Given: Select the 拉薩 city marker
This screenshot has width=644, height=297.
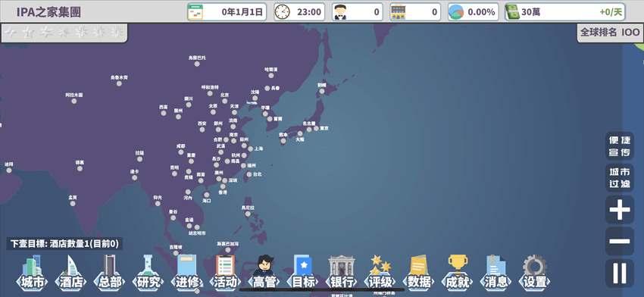Looking at the screenshot, I should (x=139, y=159).
